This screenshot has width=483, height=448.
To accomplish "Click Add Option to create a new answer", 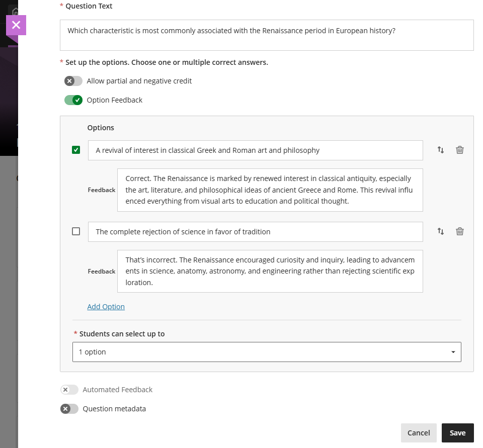I will tap(106, 307).
